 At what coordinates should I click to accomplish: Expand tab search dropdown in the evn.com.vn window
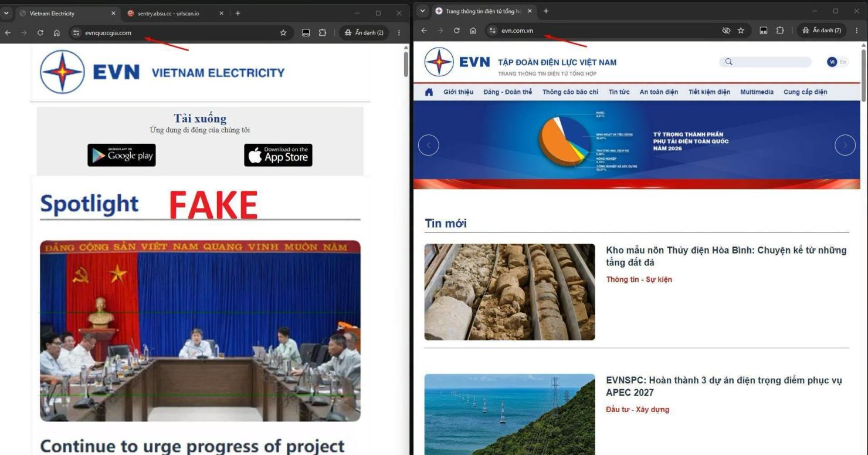point(422,11)
